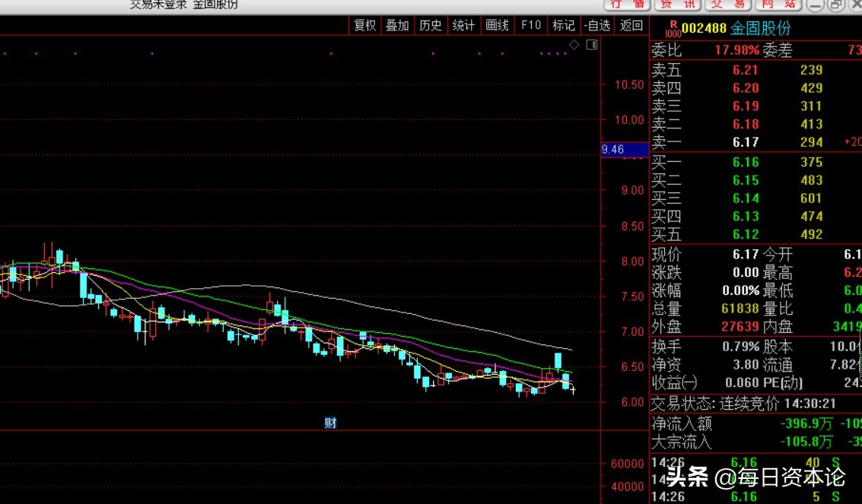Image resolution: width=862 pixels, height=504 pixels.
Task: Select 卖一 price 6.17
Action: [x=746, y=143]
